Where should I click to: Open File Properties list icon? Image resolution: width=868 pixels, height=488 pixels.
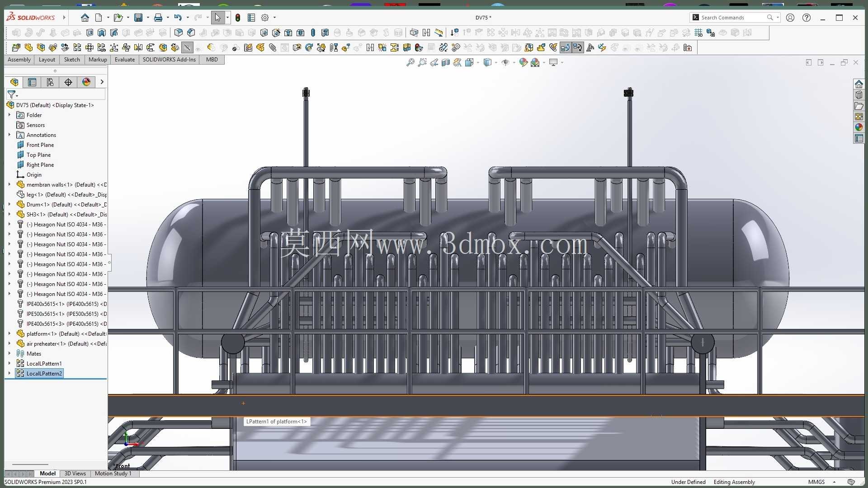coord(251,18)
